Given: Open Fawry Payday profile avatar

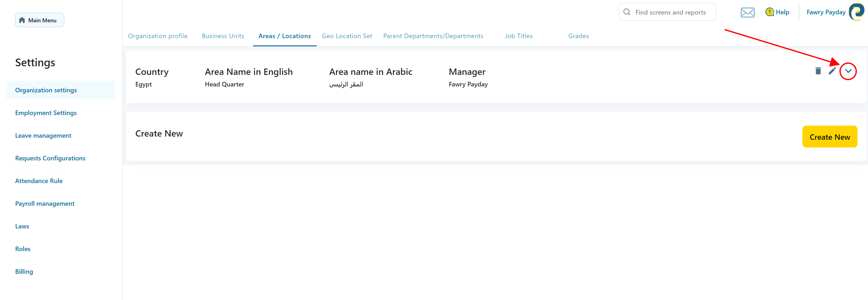Looking at the screenshot, I should pyautogui.click(x=857, y=12).
